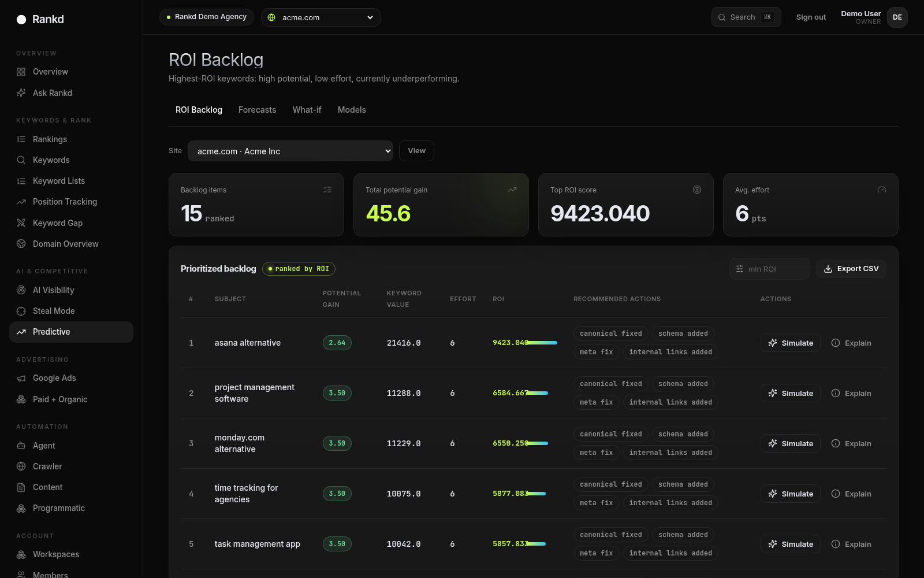Click the Rankd logo in sidebar
The height and width of the screenshot is (578, 924).
pos(40,20)
